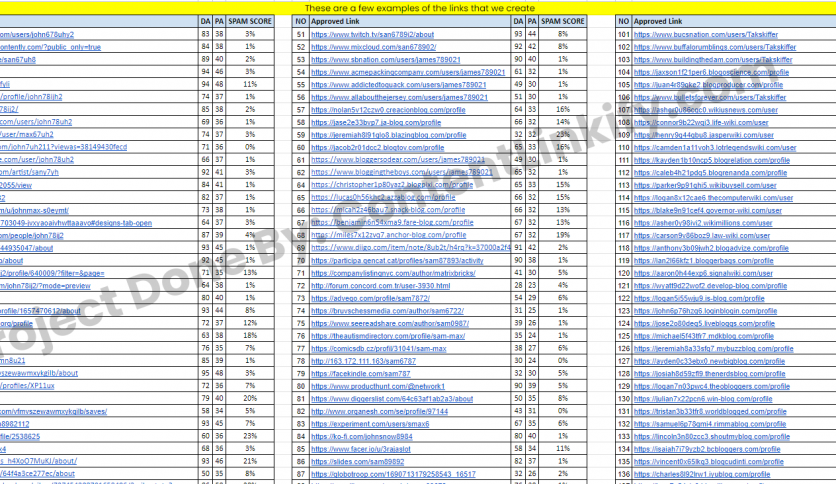Visit the worldblogged.com profile link
The width and height of the screenshot is (836, 484).
point(710,412)
